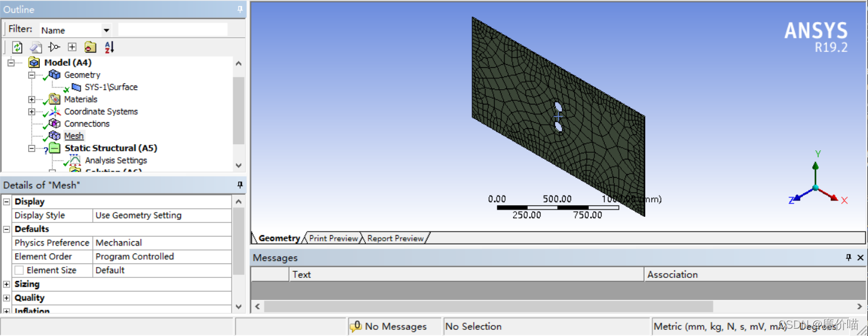Screen dimensions: 868x336
Task: Click the Coordinate Systems triad icon
Action: click(x=54, y=111)
